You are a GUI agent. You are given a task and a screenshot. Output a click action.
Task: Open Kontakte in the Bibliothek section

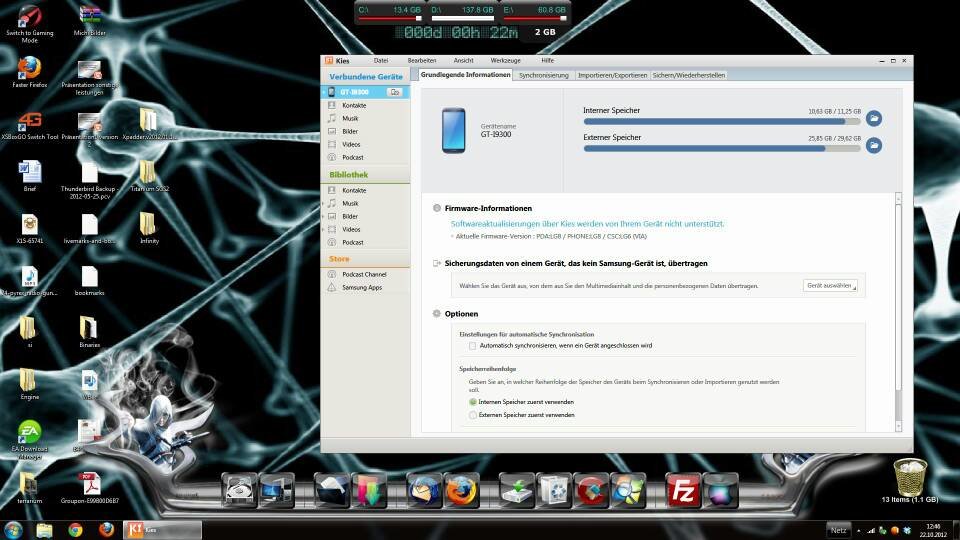(354, 190)
